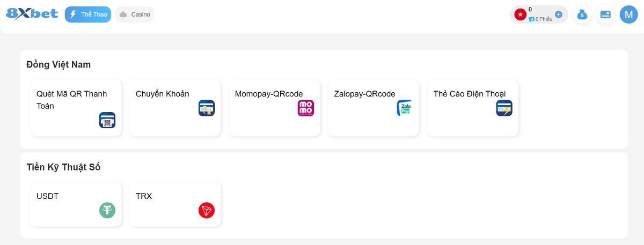644x245 pixels.
Task: Click the Vietnam flag currency icon
Action: [x=520, y=14]
